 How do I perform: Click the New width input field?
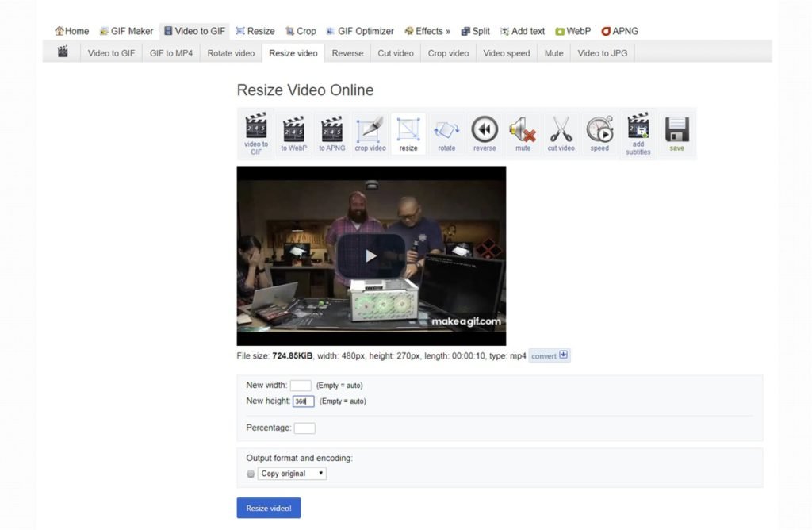[301, 386]
